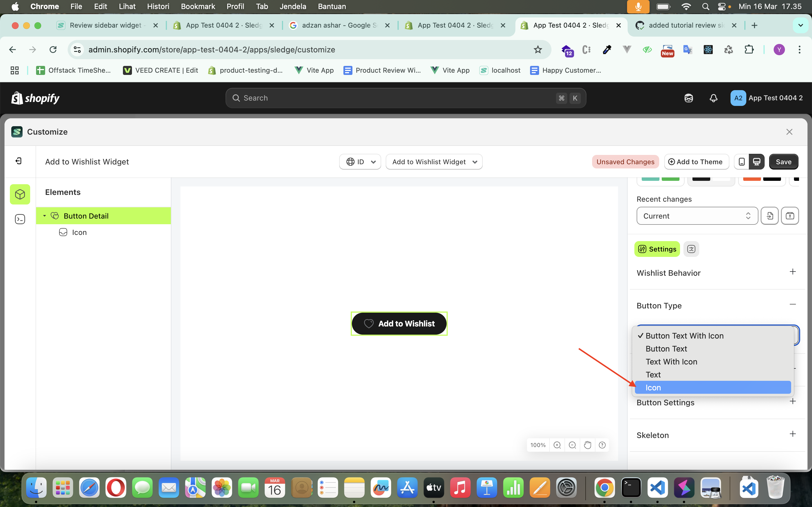This screenshot has width=812, height=507.
Task: Open Shopify notifications bell icon
Action: pyautogui.click(x=713, y=98)
